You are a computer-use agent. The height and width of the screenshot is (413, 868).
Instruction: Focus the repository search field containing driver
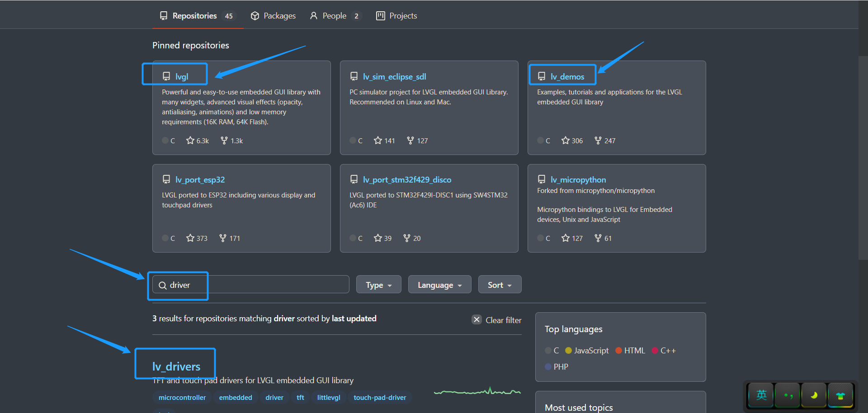[253, 285]
